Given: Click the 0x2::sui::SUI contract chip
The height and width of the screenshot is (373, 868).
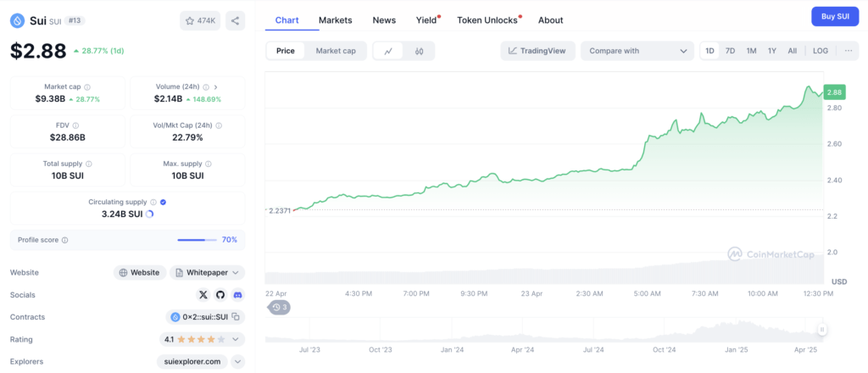Looking at the screenshot, I should (x=205, y=317).
